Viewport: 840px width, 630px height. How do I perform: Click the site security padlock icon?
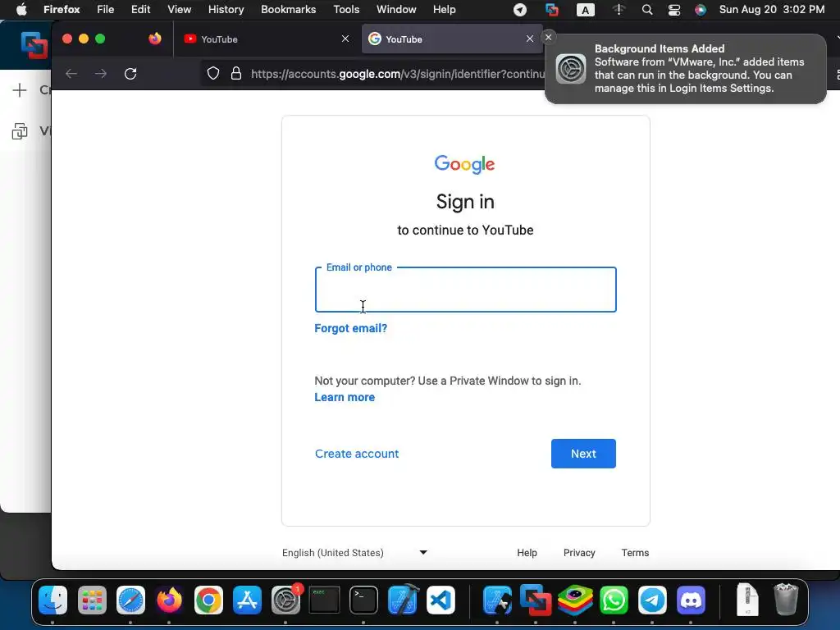(235, 73)
